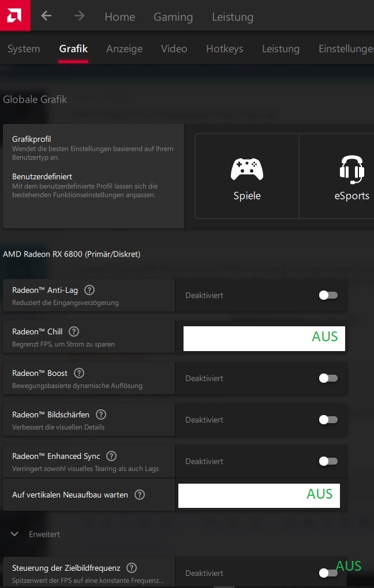Screen dimensions: 374x588
Task: Switch to the Anzeige tab
Action: pyautogui.click(x=124, y=49)
